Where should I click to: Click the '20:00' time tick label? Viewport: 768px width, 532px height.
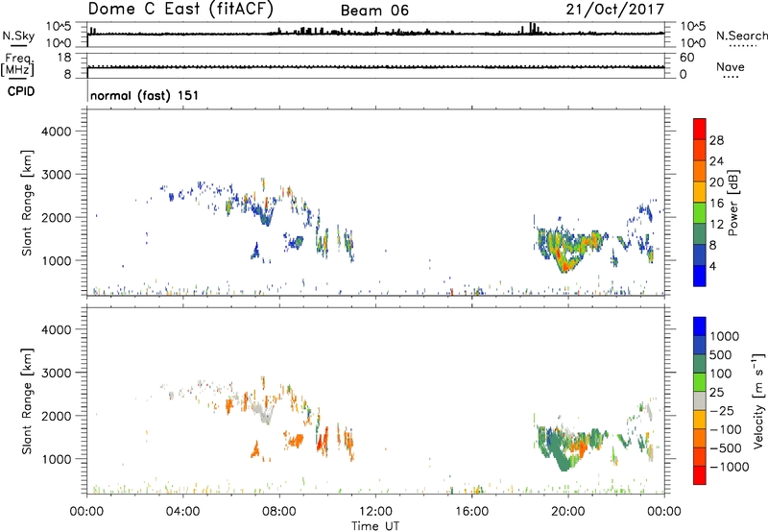coord(568,512)
